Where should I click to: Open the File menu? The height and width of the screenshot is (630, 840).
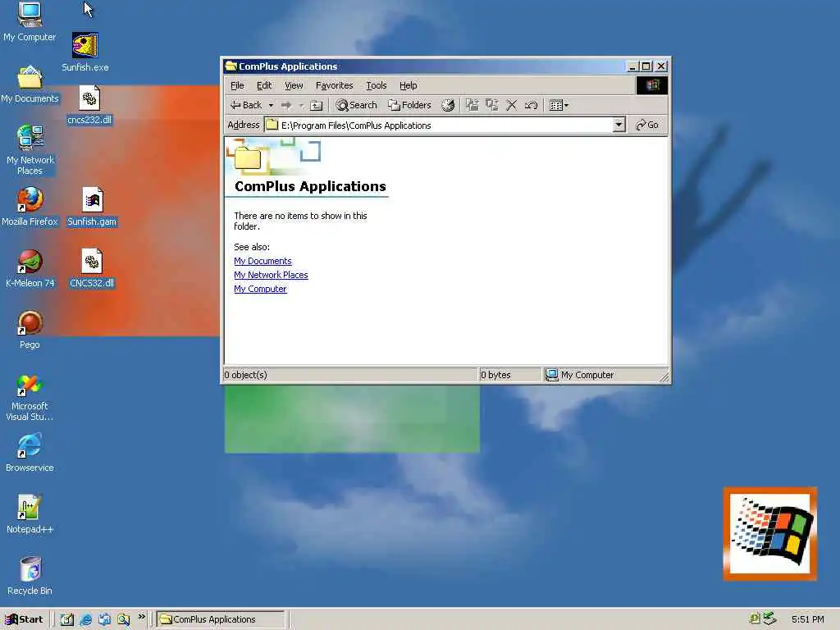pyautogui.click(x=237, y=85)
